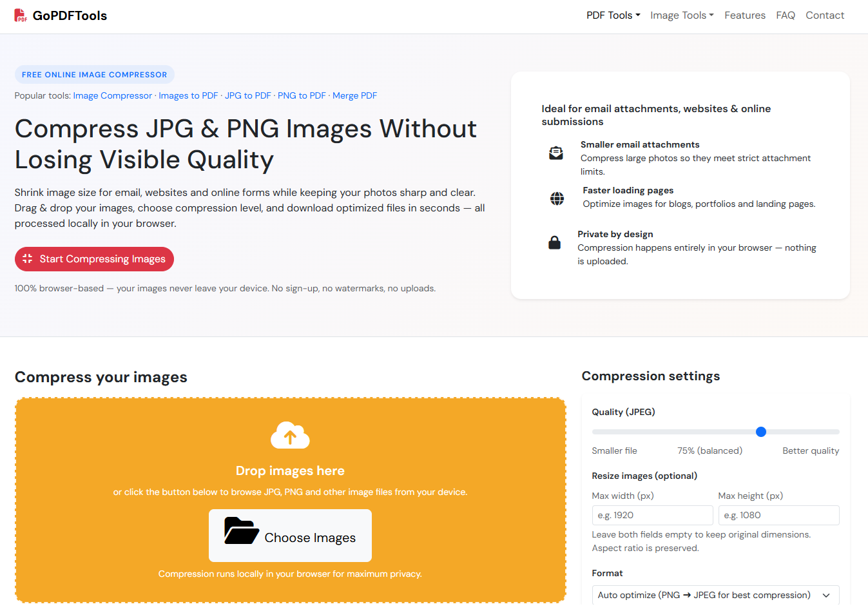
Task: Click the padlock icon beside Private by design
Action: 554,242
